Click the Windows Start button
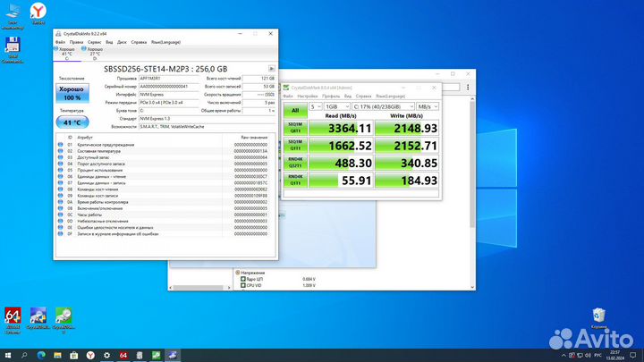The height and width of the screenshot is (362, 644). point(9,354)
